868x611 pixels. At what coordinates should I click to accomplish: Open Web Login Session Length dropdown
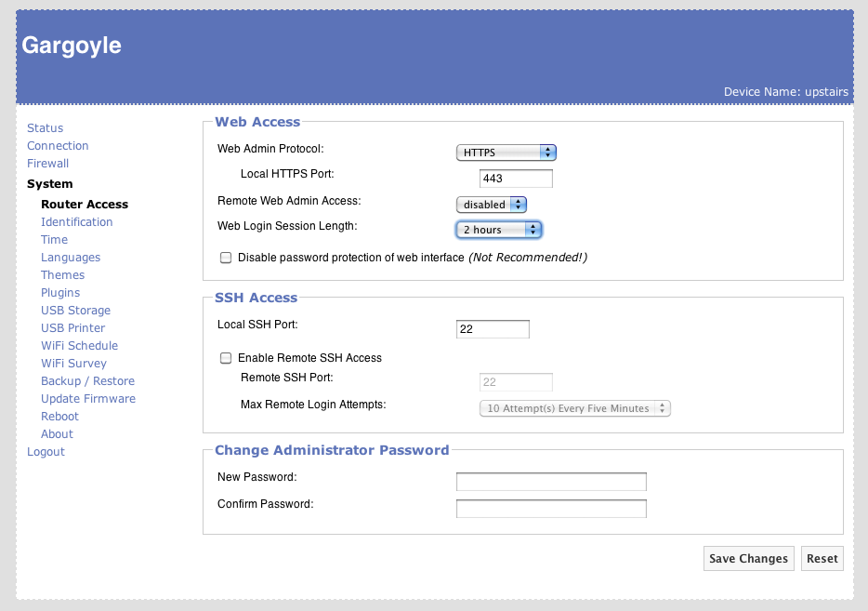tap(499, 230)
